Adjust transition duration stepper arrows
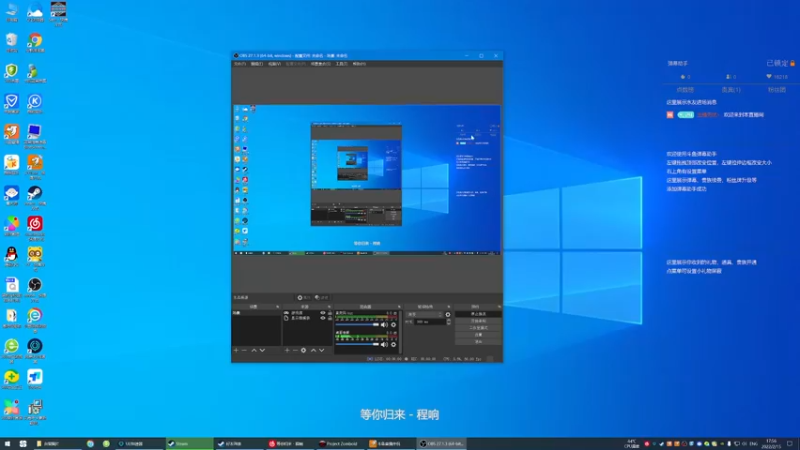 coord(448,322)
